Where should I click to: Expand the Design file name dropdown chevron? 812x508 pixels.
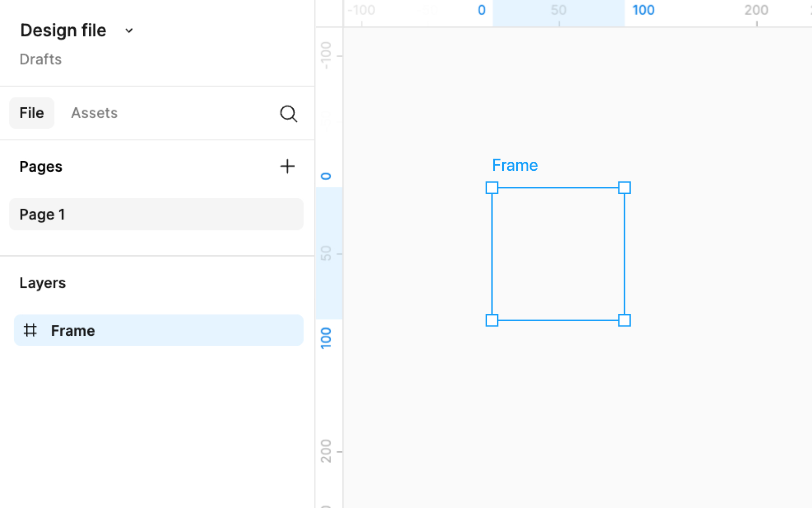tap(129, 31)
